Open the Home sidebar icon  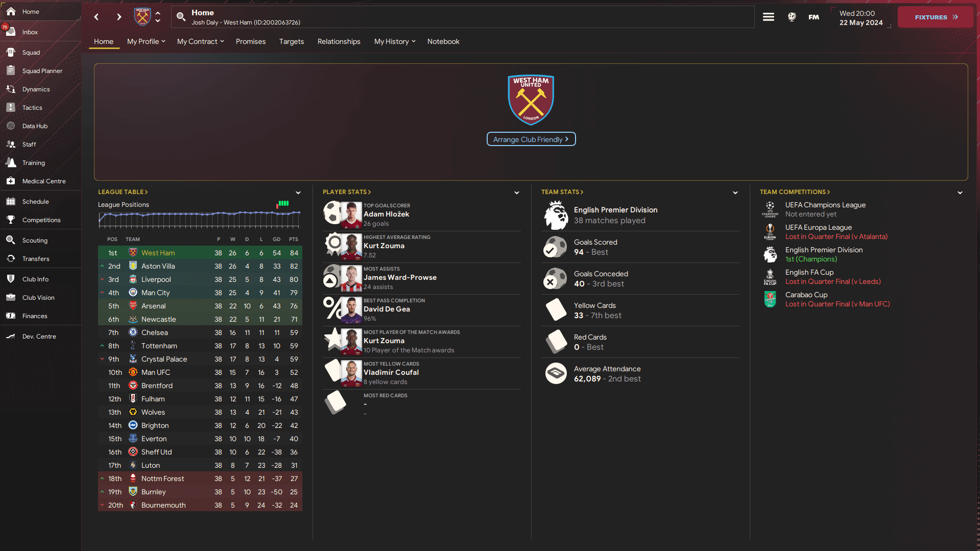point(11,11)
